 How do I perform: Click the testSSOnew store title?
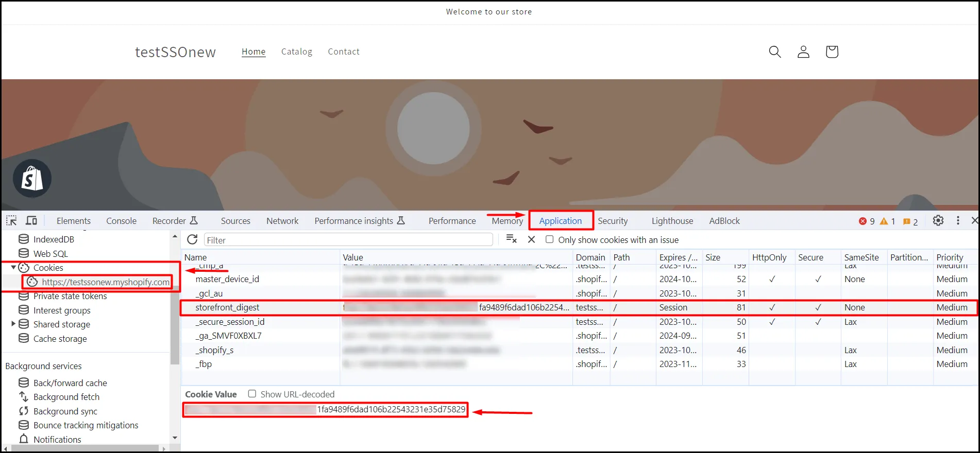click(175, 52)
